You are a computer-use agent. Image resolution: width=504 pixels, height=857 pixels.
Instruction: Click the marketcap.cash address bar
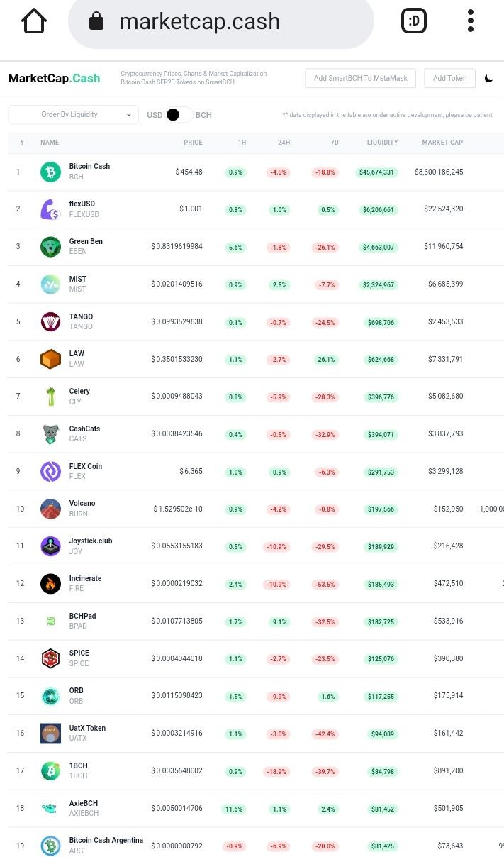point(220,22)
